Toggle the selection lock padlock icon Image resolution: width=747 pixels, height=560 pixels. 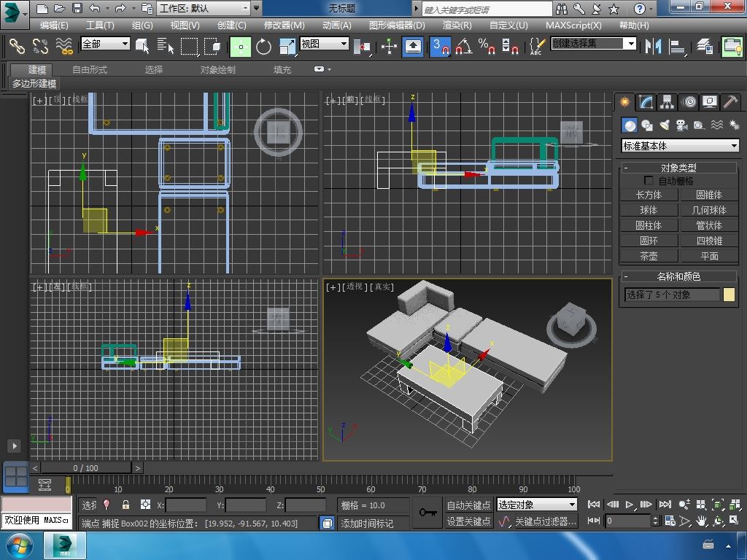click(x=125, y=505)
